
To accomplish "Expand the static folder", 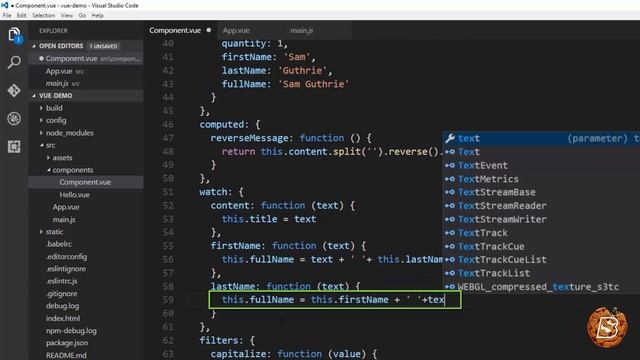I will pos(54,232).
